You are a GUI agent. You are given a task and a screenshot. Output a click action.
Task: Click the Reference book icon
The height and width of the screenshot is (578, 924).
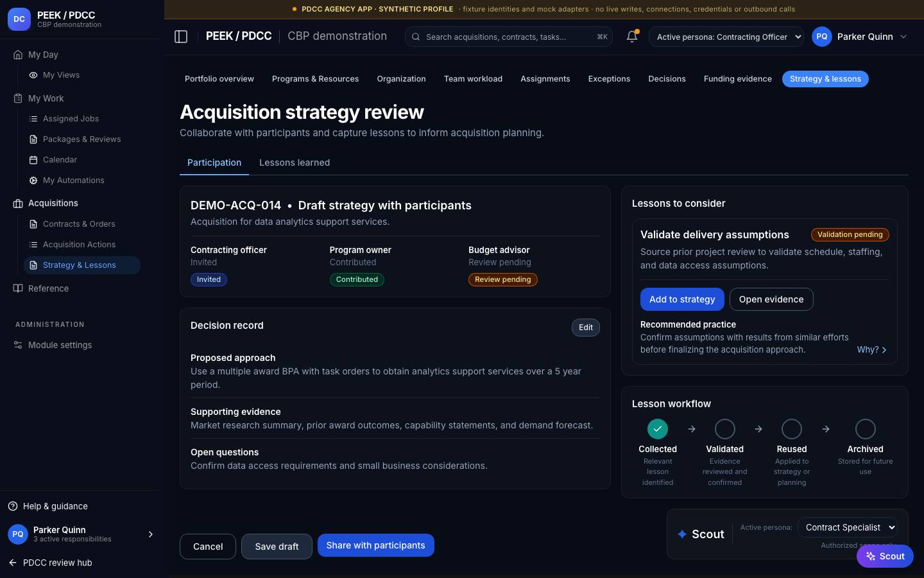point(18,288)
